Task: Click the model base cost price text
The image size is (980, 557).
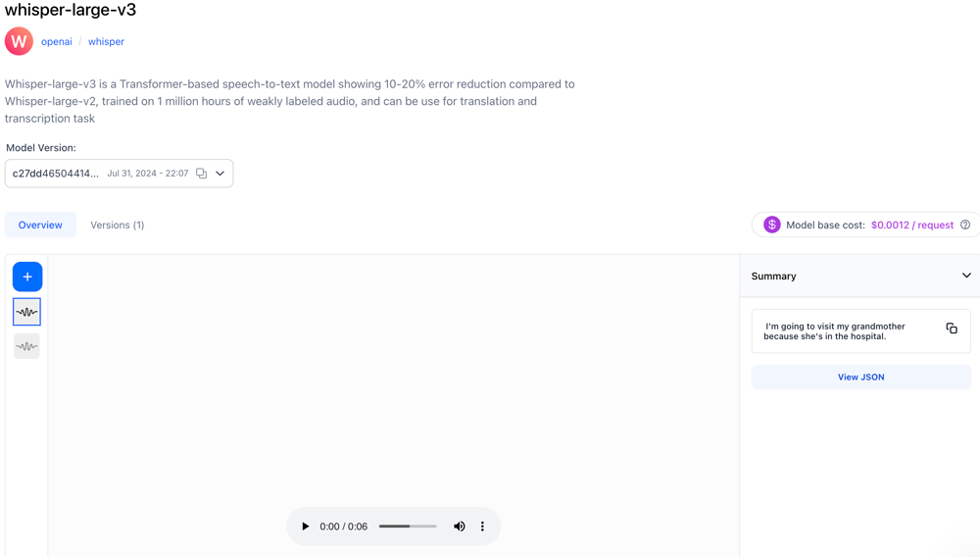Action: pos(911,225)
